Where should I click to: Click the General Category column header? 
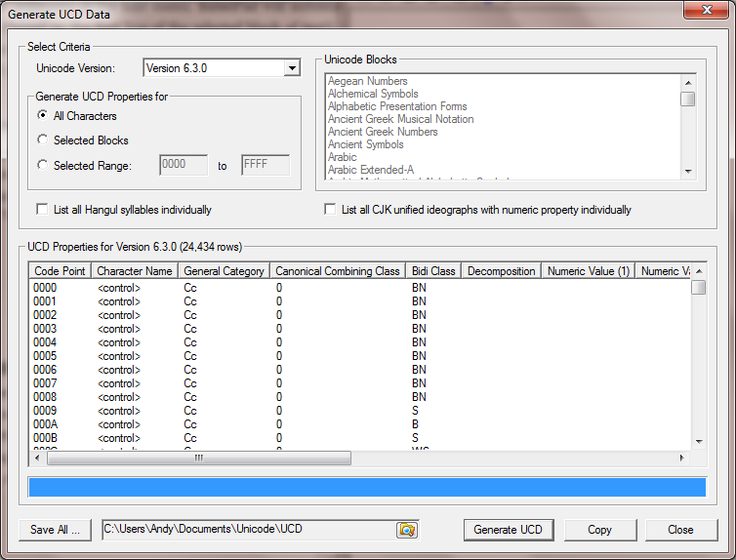point(224,271)
